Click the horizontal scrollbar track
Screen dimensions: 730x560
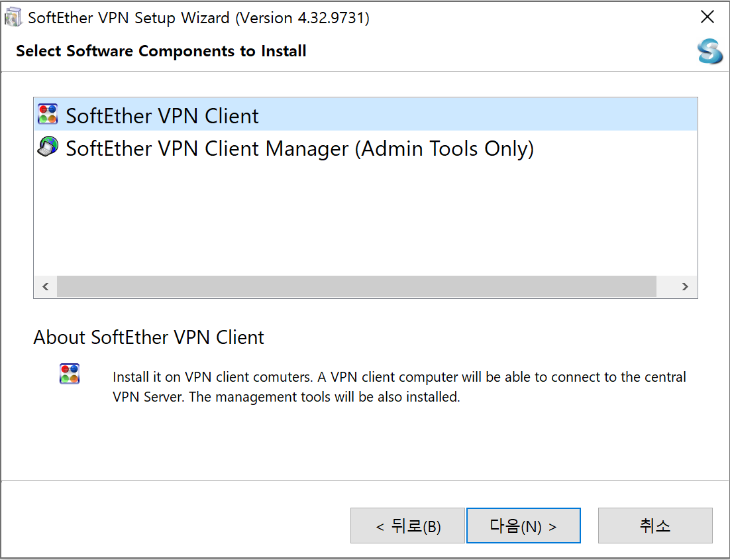click(x=364, y=286)
